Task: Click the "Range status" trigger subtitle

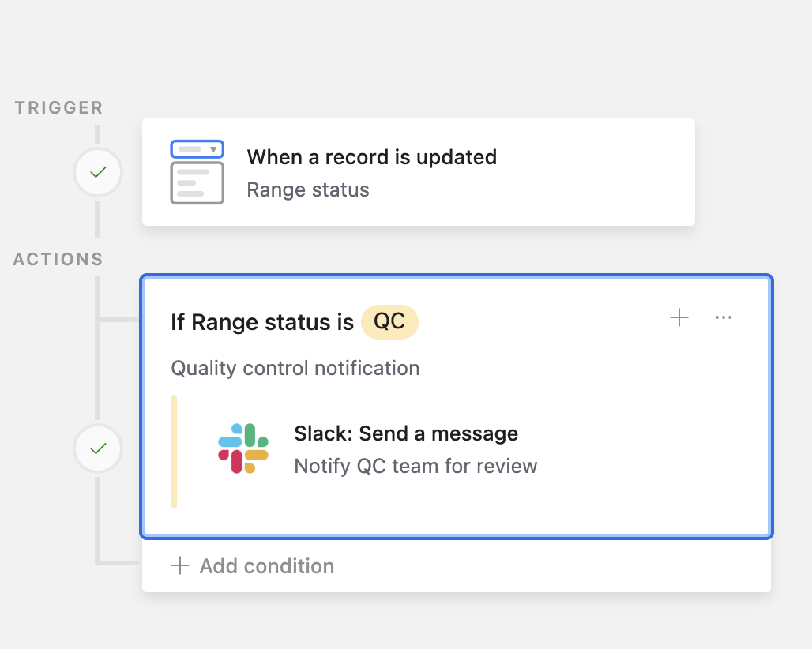Action: (x=307, y=190)
